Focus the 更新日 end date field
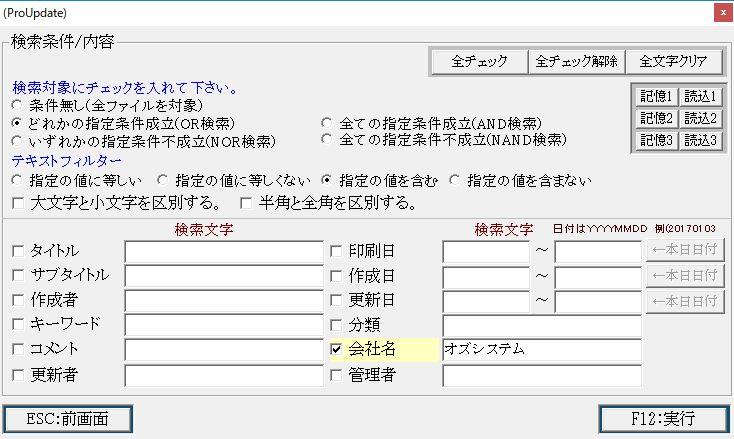 tap(598, 301)
